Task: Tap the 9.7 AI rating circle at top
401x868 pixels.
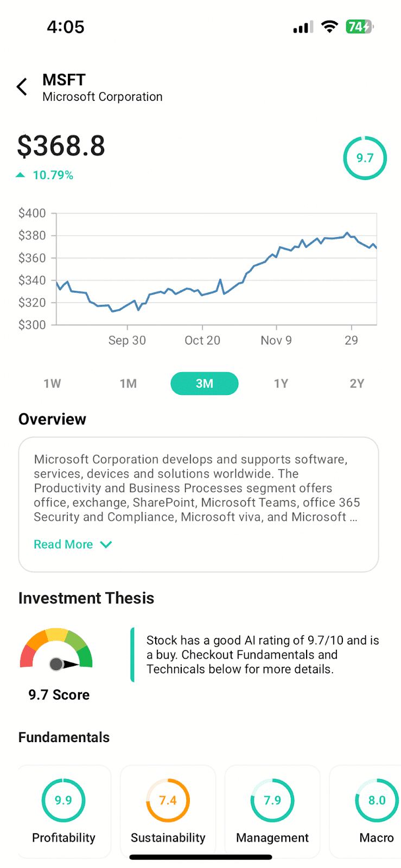Action: point(365,158)
